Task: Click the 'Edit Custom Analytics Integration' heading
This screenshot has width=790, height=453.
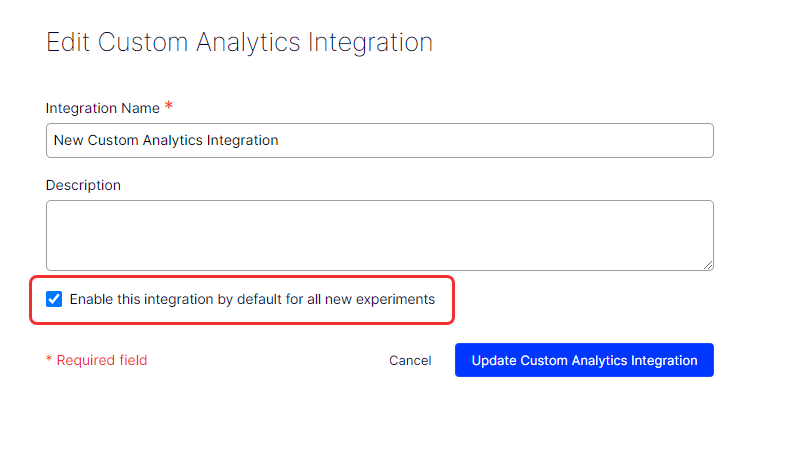Action: 239,42
